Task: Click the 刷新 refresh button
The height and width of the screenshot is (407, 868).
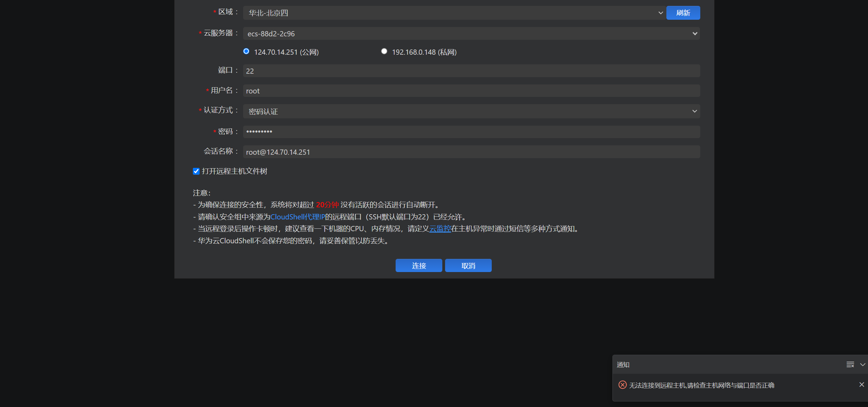Action: pyautogui.click(x=683, y=13)
